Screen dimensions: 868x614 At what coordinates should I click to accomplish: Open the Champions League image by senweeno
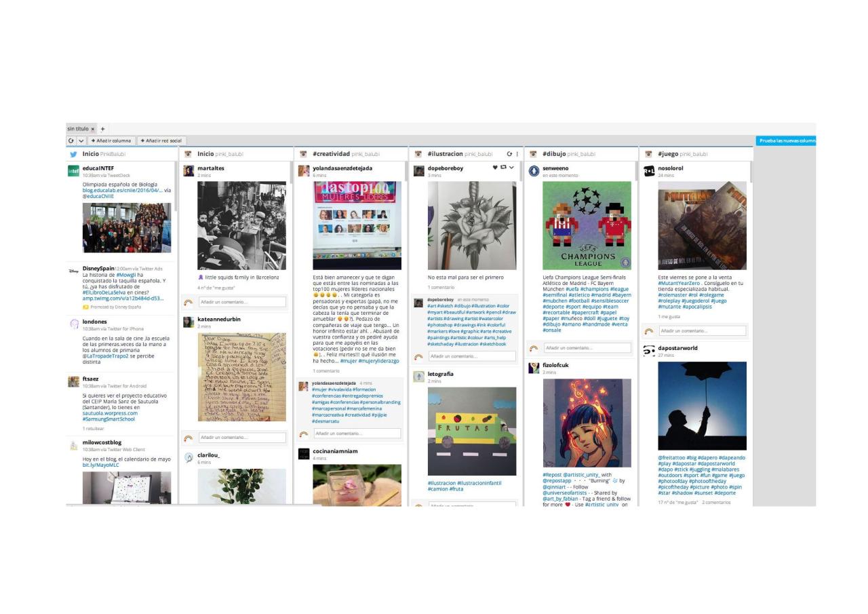587,225
